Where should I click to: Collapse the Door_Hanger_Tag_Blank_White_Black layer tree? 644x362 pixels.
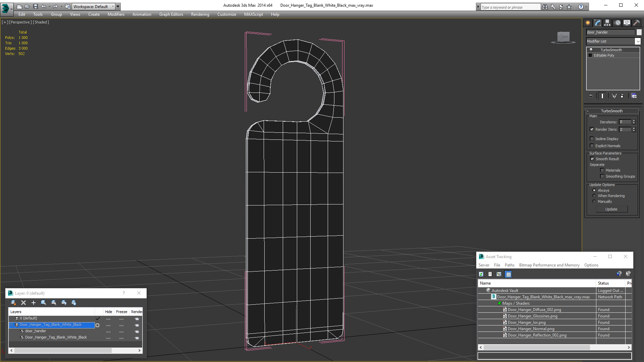pyautogui.click(x=11, y=325)
